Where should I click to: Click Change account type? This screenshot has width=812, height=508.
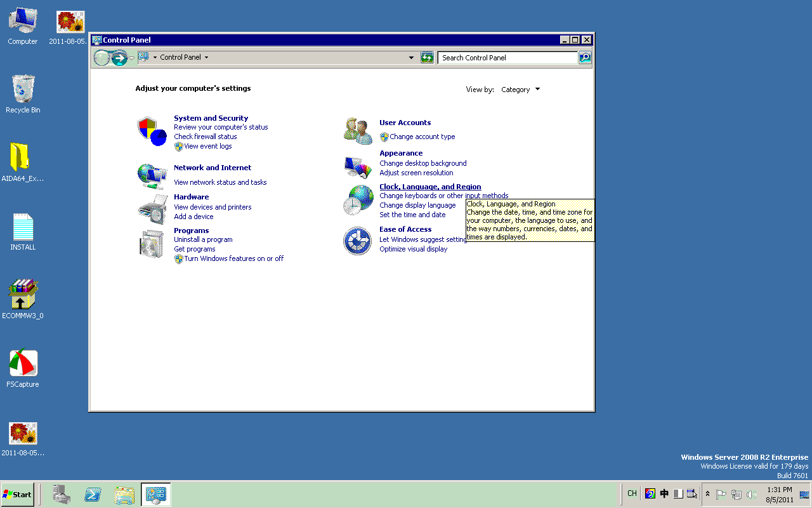422,137
